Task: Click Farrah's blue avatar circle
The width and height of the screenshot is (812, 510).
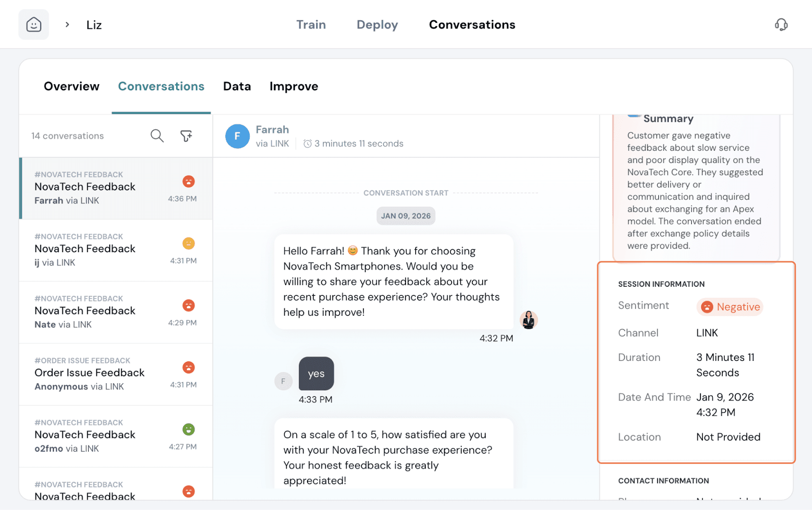Action: click(x=237, y=136)
